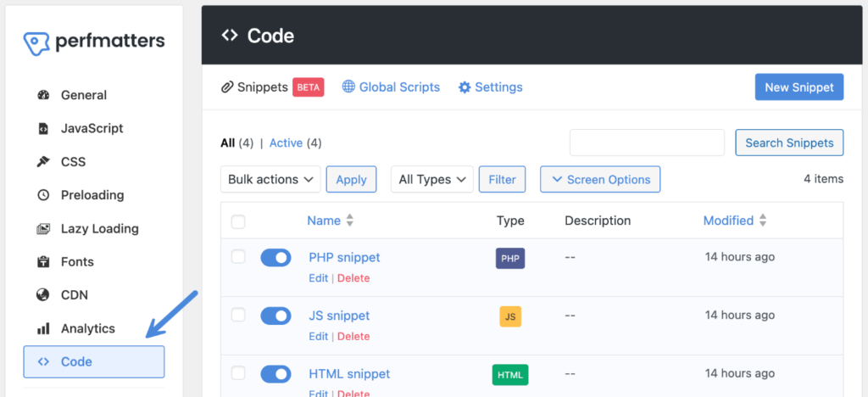Click the JavaScript file icon in sidebar
Screen dimensions: 868x397
43,128
